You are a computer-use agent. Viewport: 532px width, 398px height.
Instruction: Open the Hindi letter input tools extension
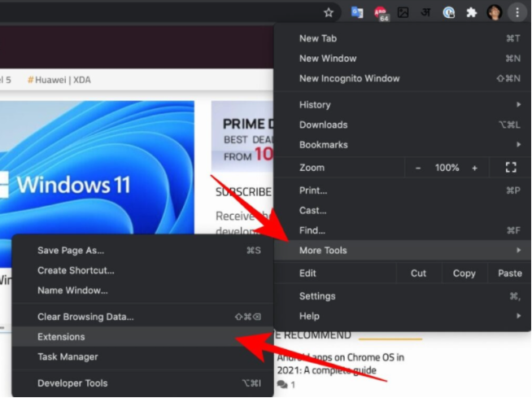[x=425, y=12]
